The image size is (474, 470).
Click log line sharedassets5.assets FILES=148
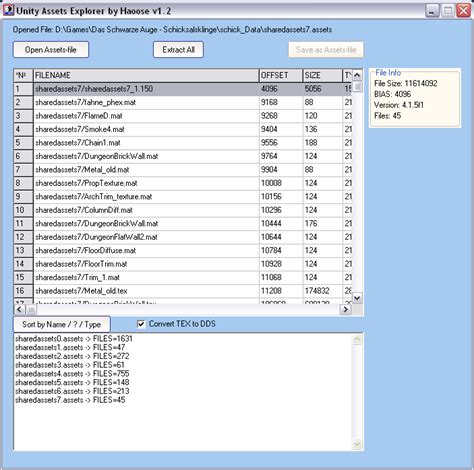coord(72,382)
